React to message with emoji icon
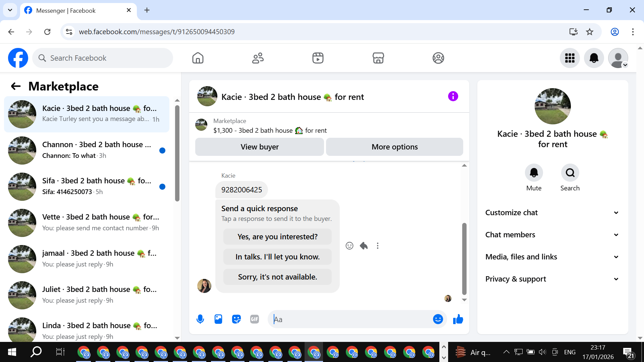The width and height of the screenshot is (644, 362). 350,246
